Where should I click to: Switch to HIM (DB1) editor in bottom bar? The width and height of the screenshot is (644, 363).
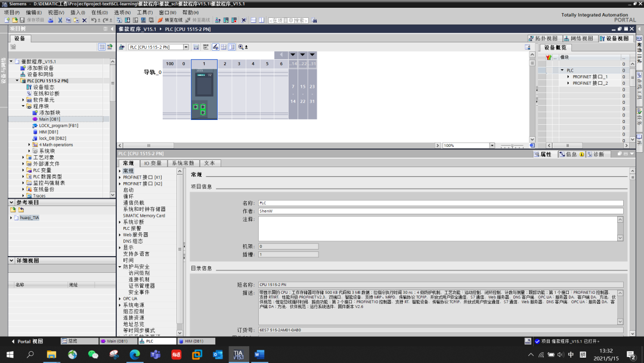(x=196, y=342)
